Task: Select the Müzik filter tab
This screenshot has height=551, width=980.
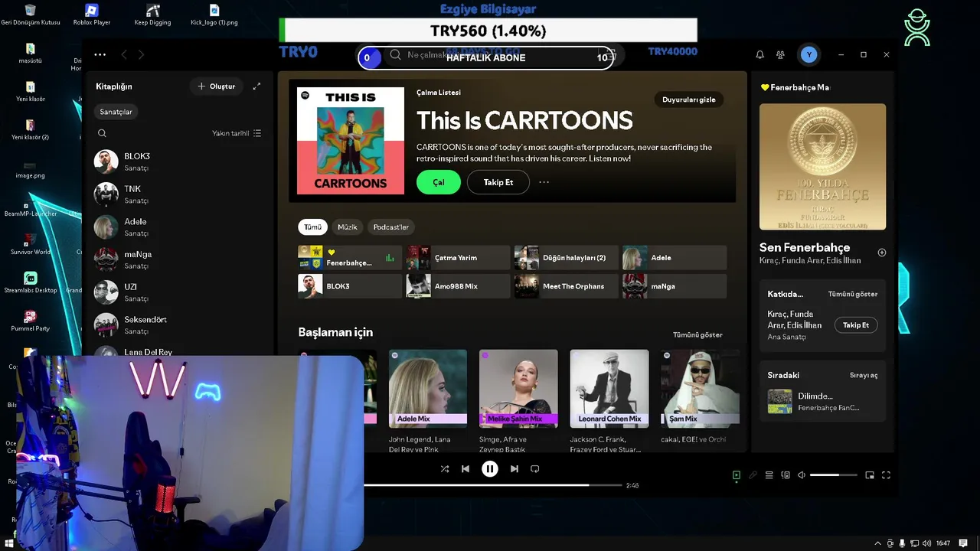Action: click(x=348, y=227)
